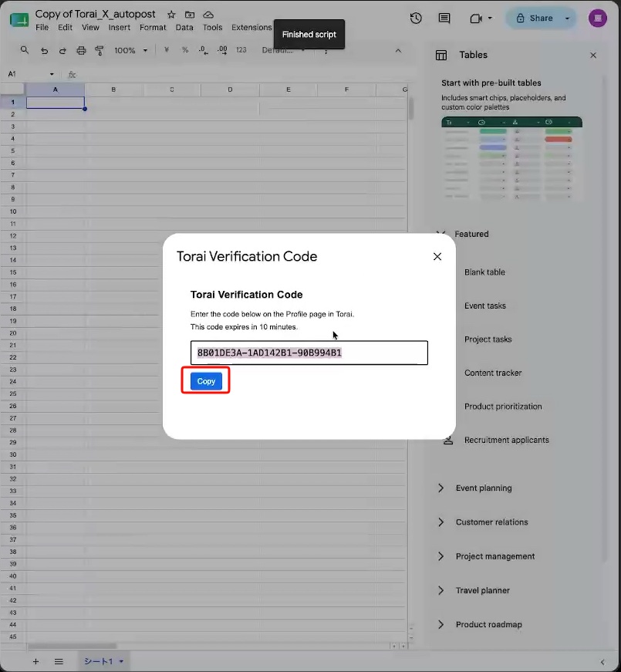Select the Project tasks table
This screenshot has width=621, height=672.
coord(488,339)
